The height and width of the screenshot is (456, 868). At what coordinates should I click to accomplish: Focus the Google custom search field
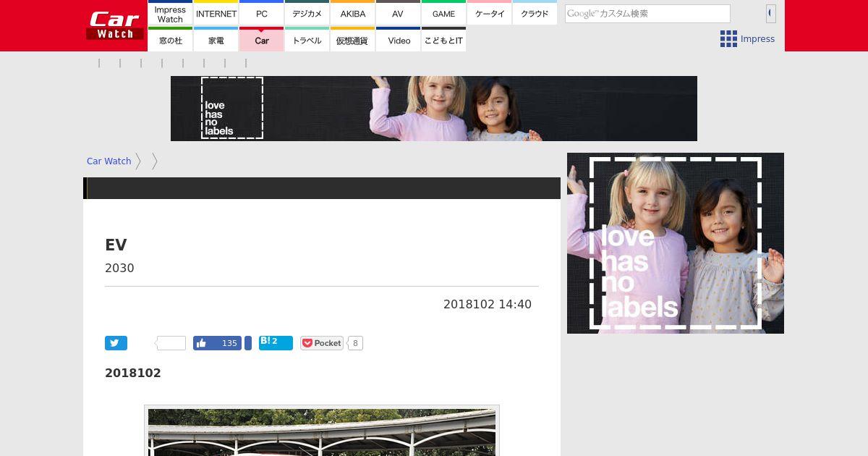click(647, 13)
